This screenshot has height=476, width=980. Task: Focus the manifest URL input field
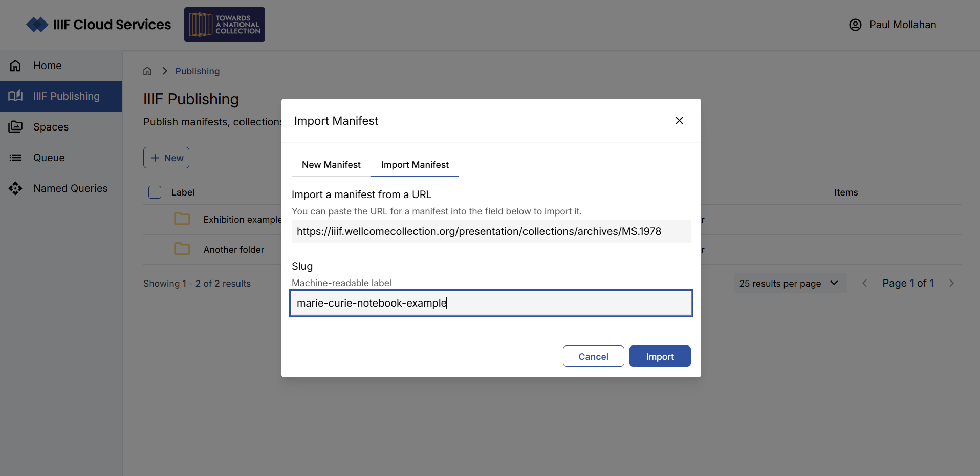point(491,231)
